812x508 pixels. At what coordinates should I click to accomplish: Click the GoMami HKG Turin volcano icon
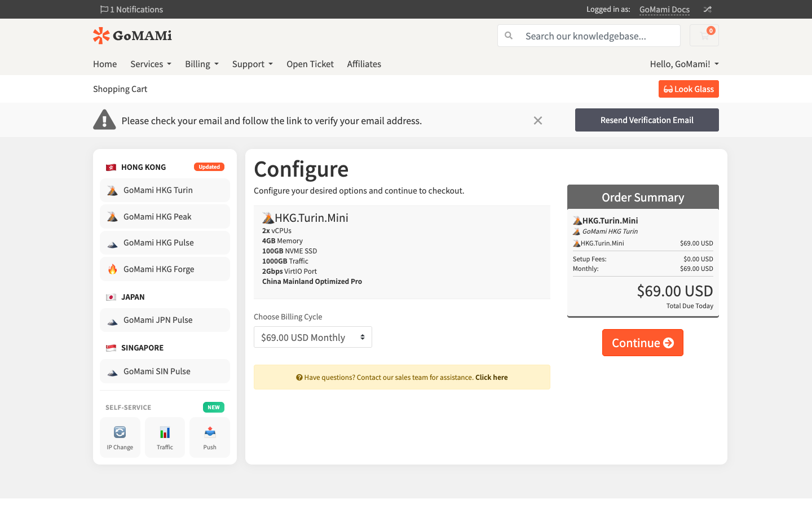point(113,190)
